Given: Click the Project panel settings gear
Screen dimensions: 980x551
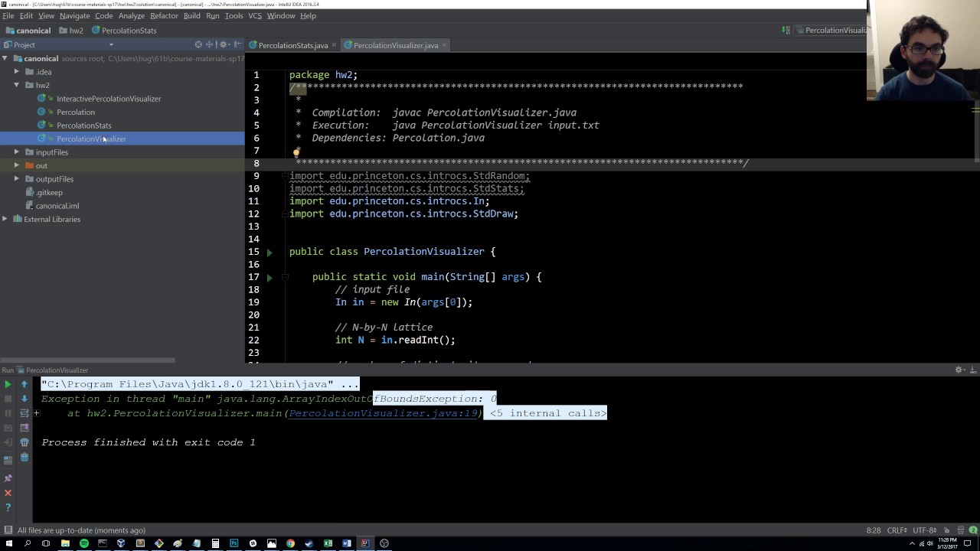Looking at the screenshot, I should tap(224, 44).
